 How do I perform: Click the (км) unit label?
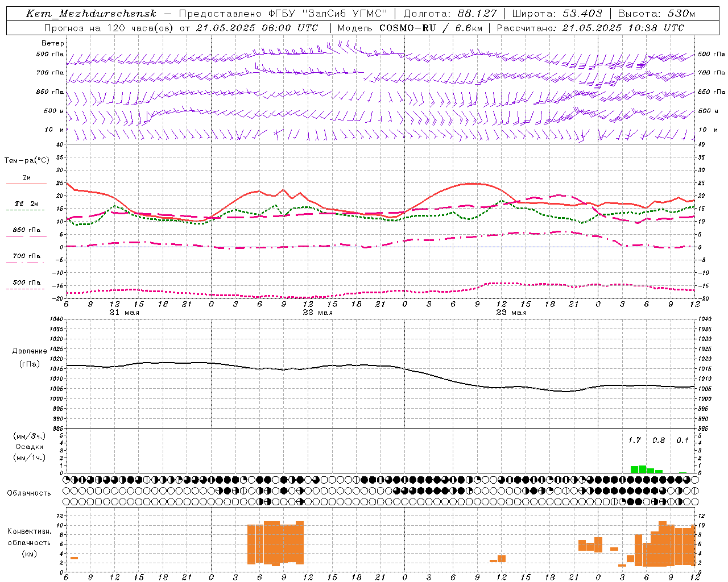click(x=29, y=554)
